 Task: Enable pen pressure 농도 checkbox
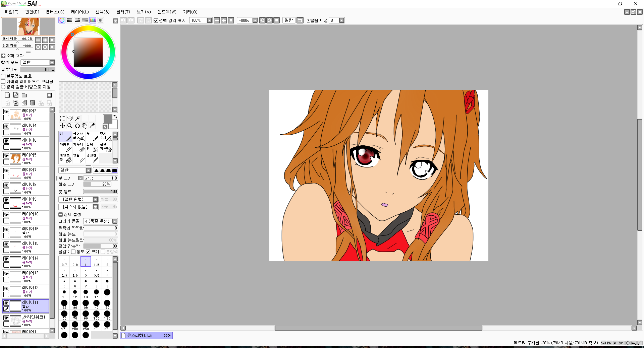pos(73,252)
